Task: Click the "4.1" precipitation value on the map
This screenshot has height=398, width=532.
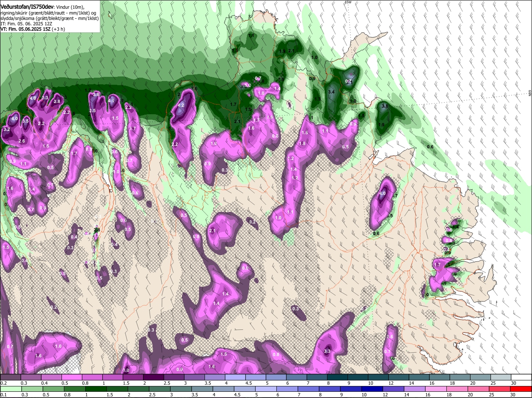Action: [x=111, y=101]
